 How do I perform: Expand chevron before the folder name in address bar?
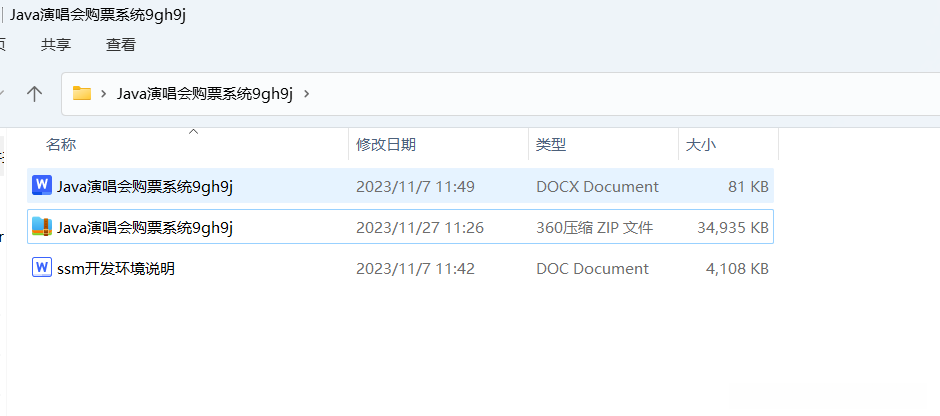pyautogui.click(x=103, y=94)
